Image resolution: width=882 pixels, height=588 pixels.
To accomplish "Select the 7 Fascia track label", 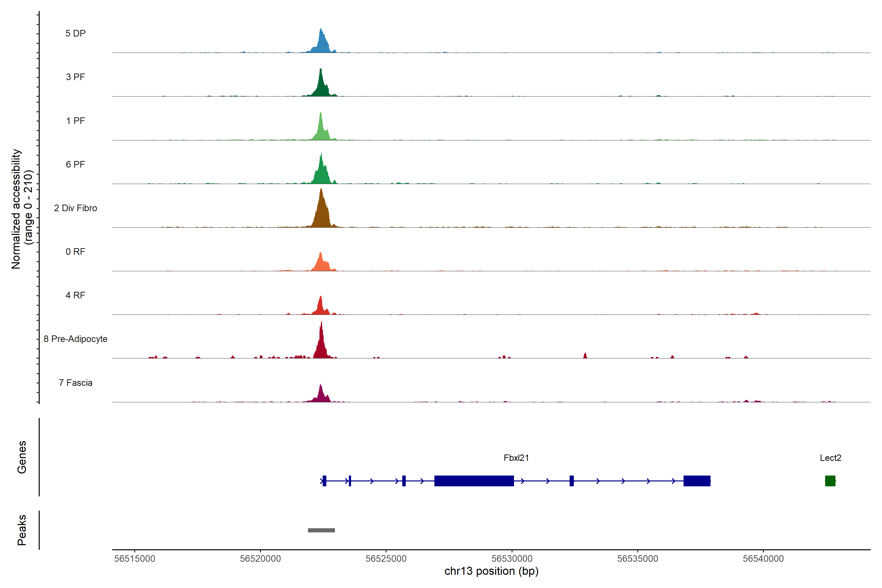I will tap(75, 382).
